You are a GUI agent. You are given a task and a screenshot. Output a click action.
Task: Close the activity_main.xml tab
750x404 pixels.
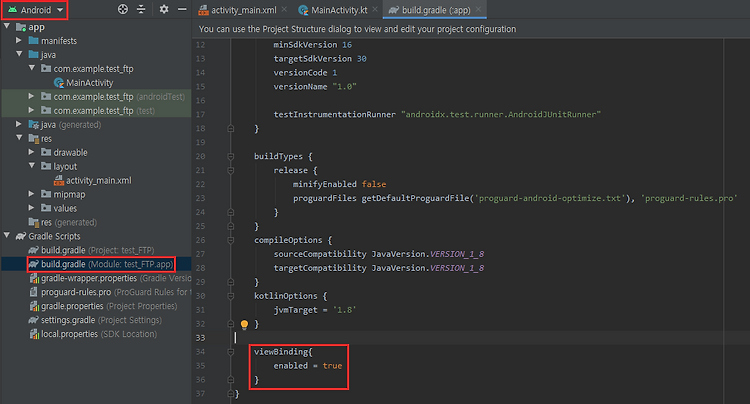click(284, 9)
